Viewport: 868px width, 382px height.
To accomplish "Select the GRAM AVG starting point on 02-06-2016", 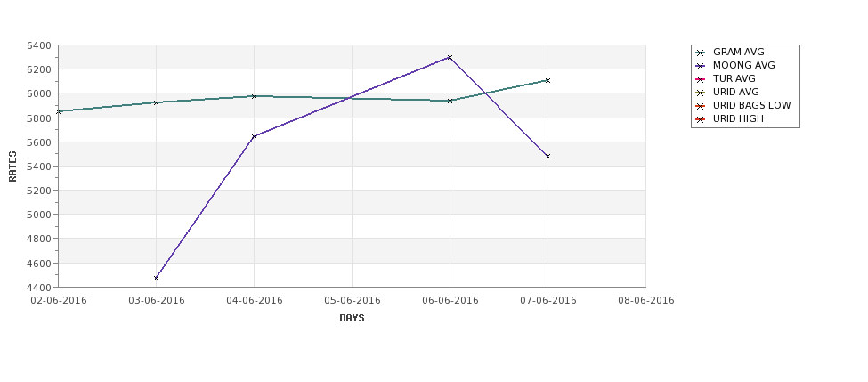I will tap(59, 111).
